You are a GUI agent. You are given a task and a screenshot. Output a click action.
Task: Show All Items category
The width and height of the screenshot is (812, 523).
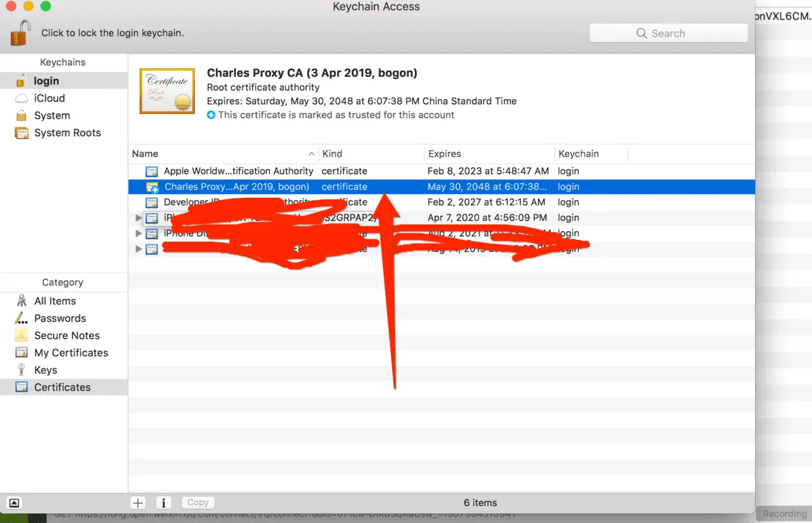click(64, 301)
